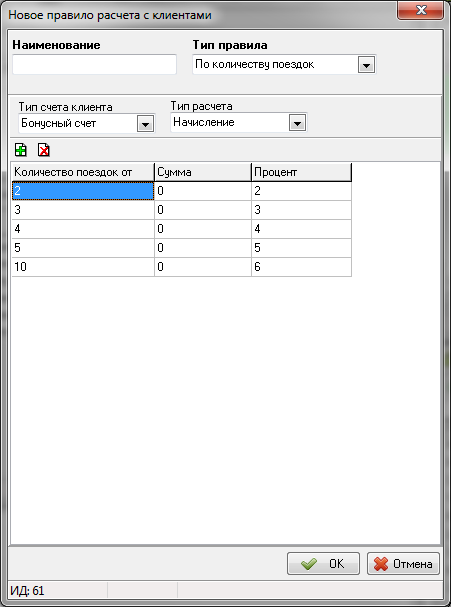Select the Процент cell showing 6
This screenshot has width=451, height=607.
(x=302, y=267)
